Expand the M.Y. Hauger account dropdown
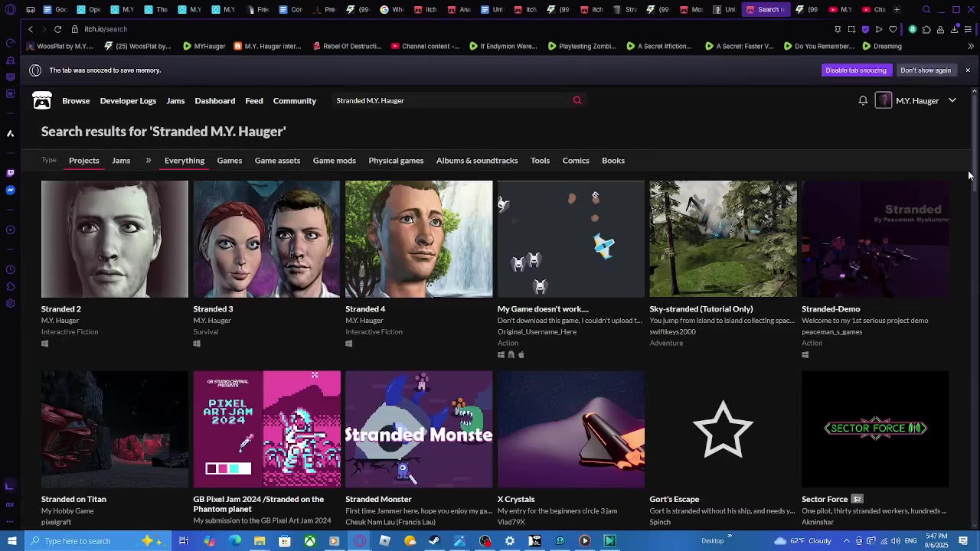This screenshot has width=980, height=551. click(952, 100)
